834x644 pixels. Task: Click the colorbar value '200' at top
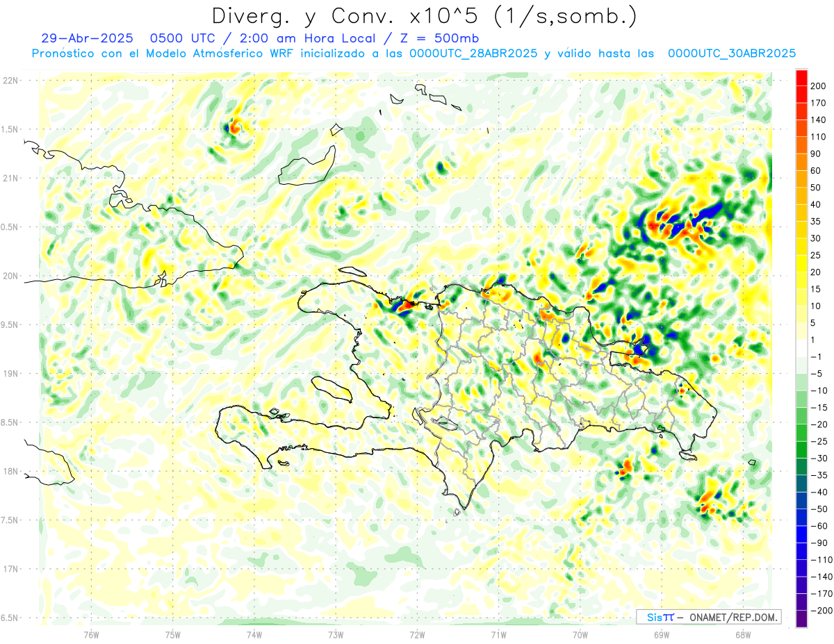818,86
